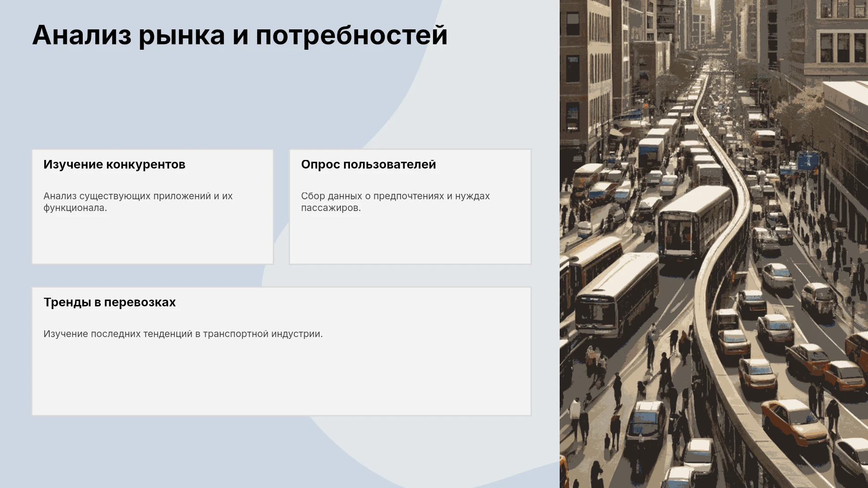Click empty area inside "Изучение конкурентов" card
The image size is (868, 488).
click(x=152, y=239)
